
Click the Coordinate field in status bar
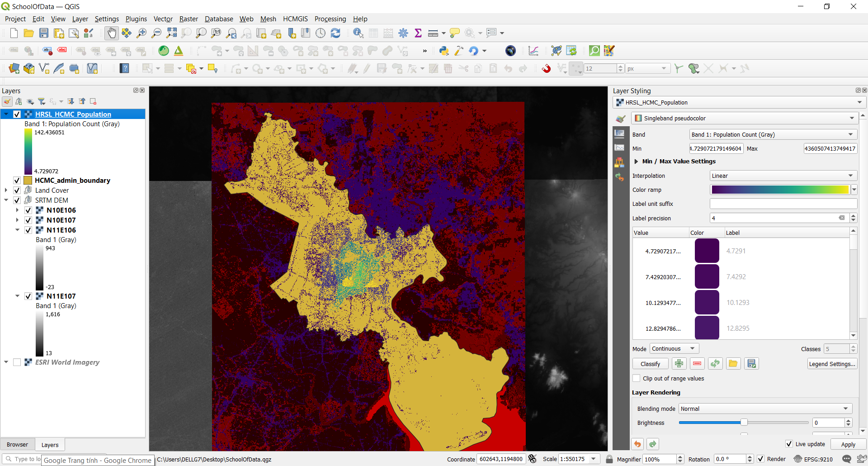click(501, 459)
